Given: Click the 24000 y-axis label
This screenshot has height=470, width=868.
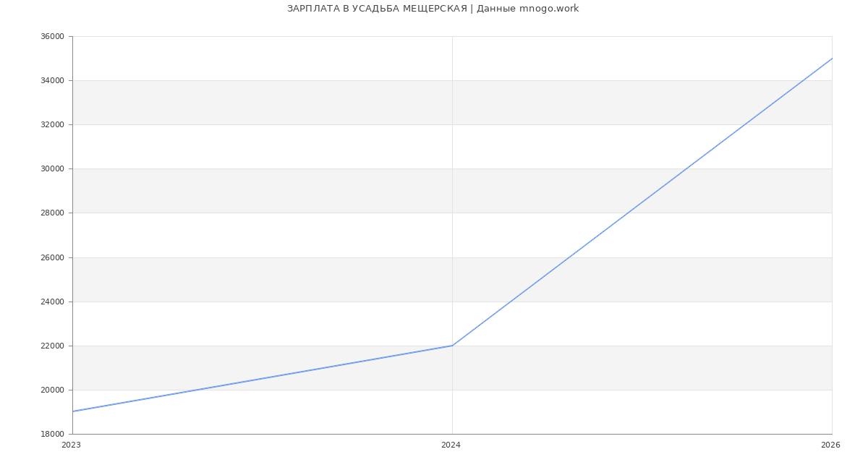Looking at the screenshot, I should tap(52, 302).
